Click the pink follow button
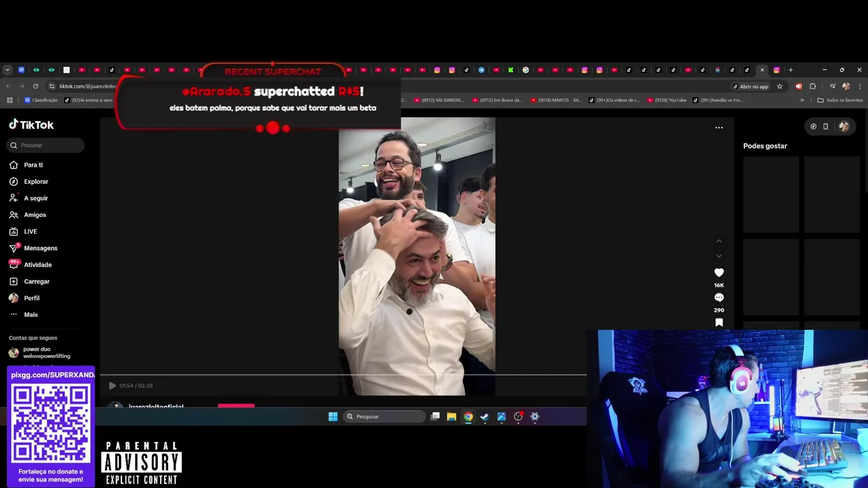Viewport: 868px width, 488px height. point(236,406)
